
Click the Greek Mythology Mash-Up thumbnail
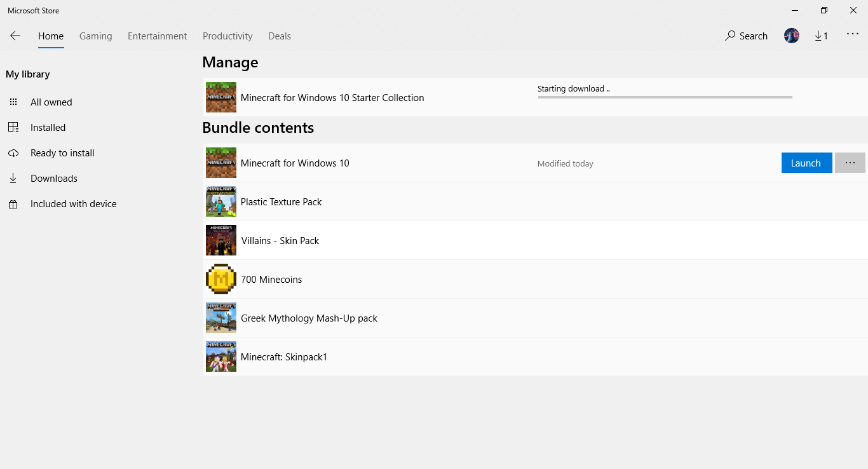coord(221,318)
